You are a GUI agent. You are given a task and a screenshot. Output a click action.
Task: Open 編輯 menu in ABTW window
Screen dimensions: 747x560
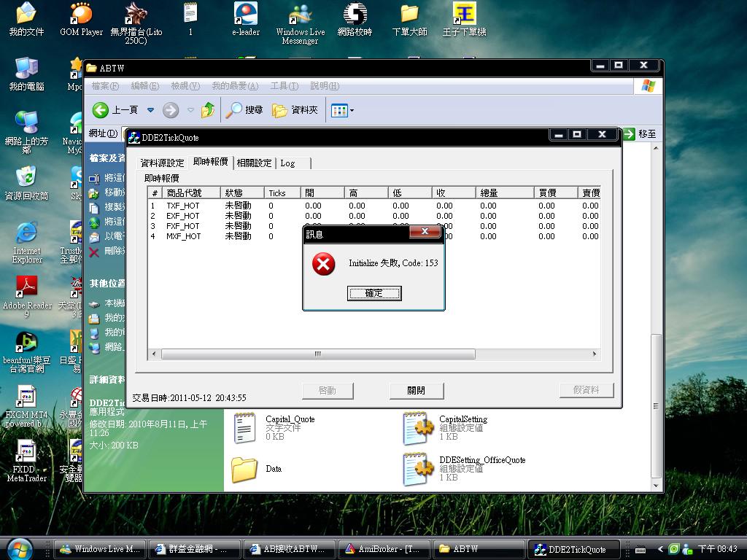coord(145,86)
